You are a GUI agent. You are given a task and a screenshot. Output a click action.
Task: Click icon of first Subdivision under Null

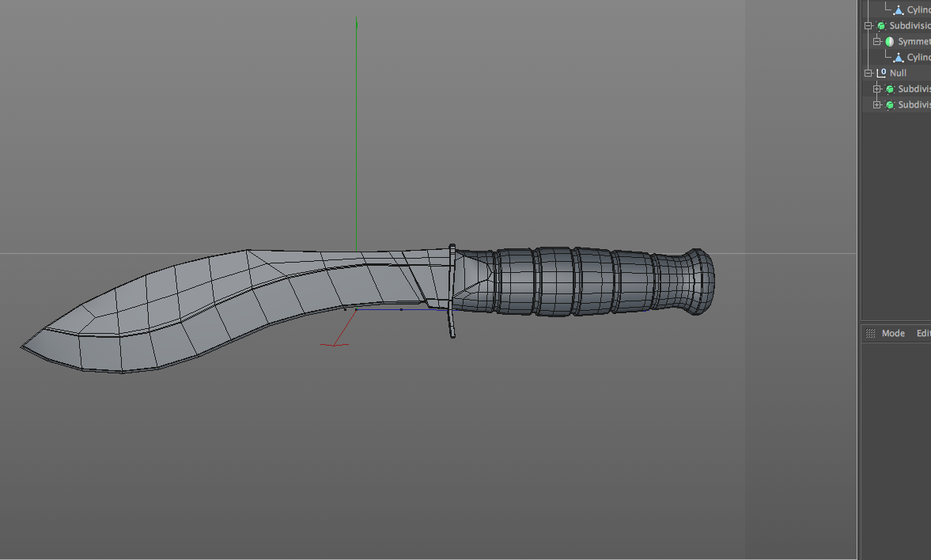tap(890, 89)
